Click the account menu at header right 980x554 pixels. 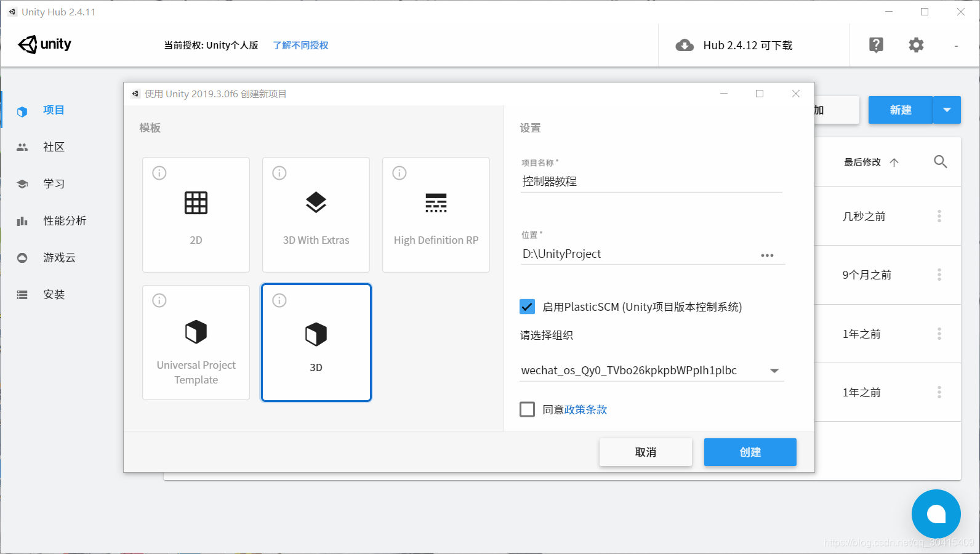tap(956, 46)
